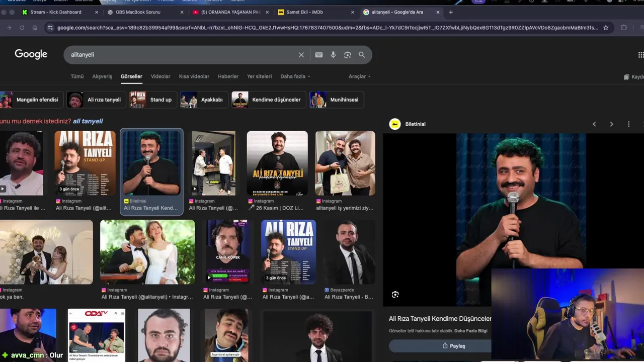The image size is (644, 362).
Task: Open the on-screen keyboard icon
Action: [x=319, y=55]
